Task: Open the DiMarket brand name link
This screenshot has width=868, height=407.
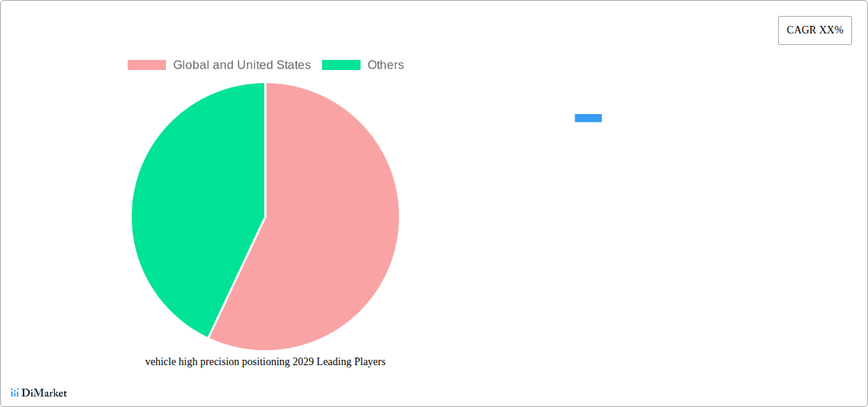Action: pos(44,393)
